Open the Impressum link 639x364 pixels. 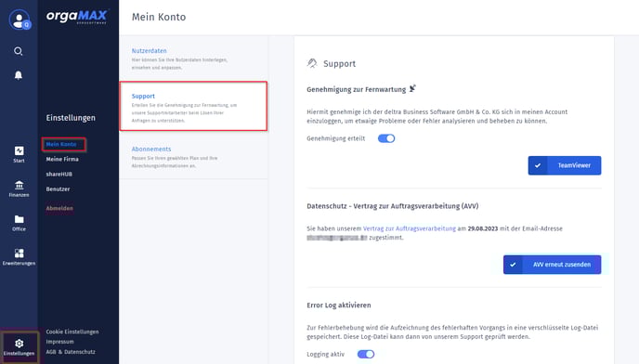point(59,342)
